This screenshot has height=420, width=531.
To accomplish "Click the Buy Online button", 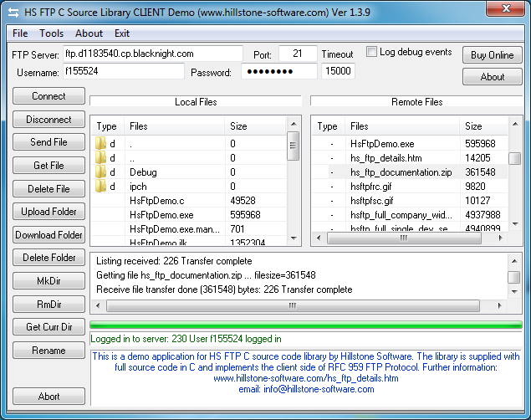I will (x=492, y=55).
